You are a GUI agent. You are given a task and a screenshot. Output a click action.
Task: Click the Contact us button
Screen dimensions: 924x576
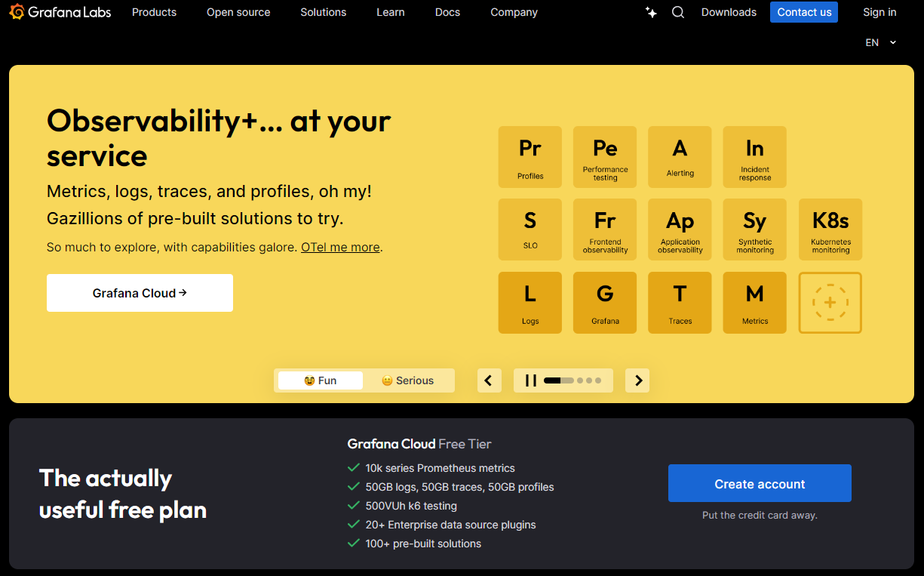click(x=804, y=12)
